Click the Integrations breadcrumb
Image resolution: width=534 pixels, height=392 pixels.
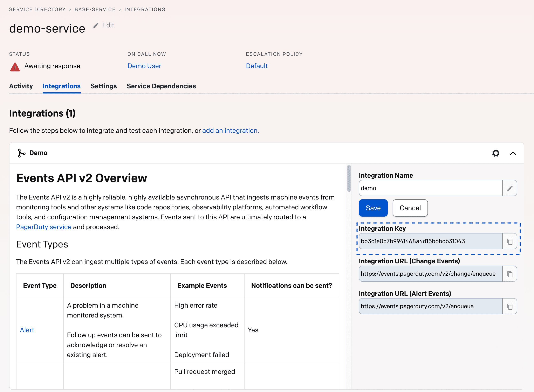point(145,9)
